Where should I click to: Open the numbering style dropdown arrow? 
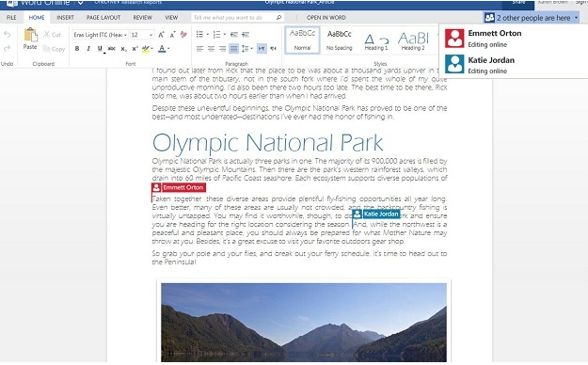[x=225, y=35]
